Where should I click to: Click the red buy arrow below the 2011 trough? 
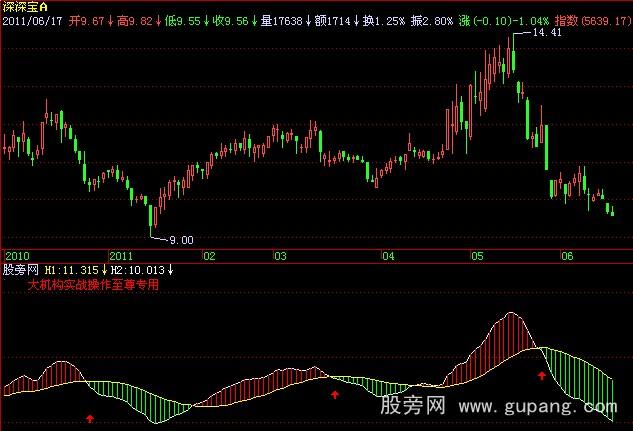pos(90,418)
